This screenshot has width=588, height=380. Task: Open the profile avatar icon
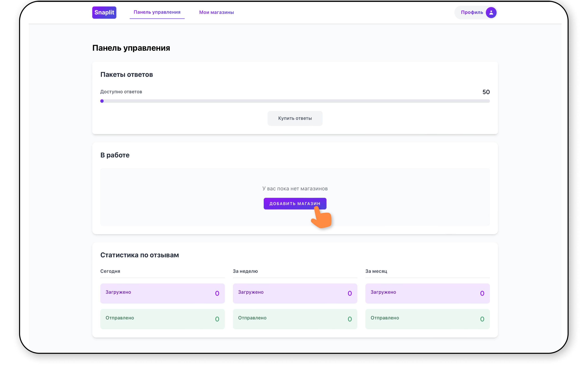tap(491, 13)
